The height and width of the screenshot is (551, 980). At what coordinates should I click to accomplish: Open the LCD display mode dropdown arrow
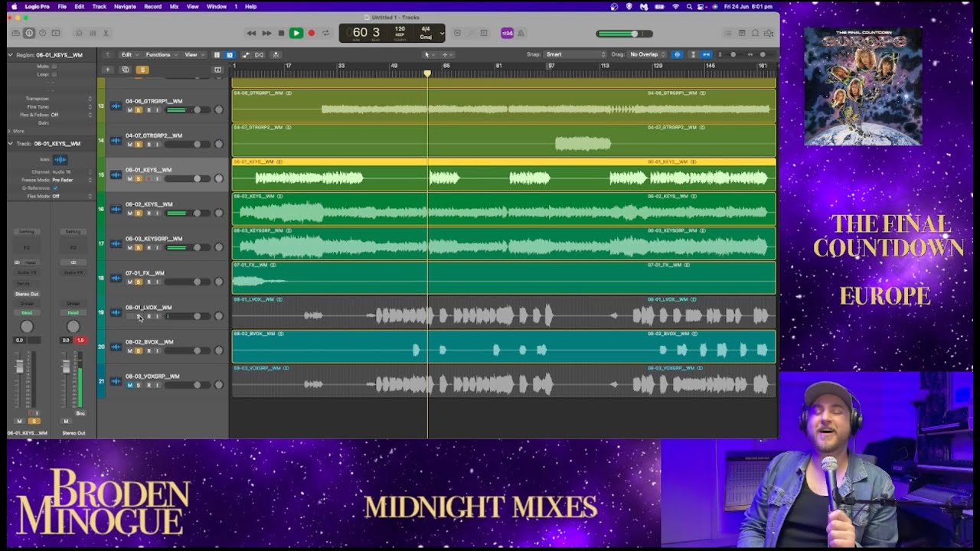tap(441, 33)
